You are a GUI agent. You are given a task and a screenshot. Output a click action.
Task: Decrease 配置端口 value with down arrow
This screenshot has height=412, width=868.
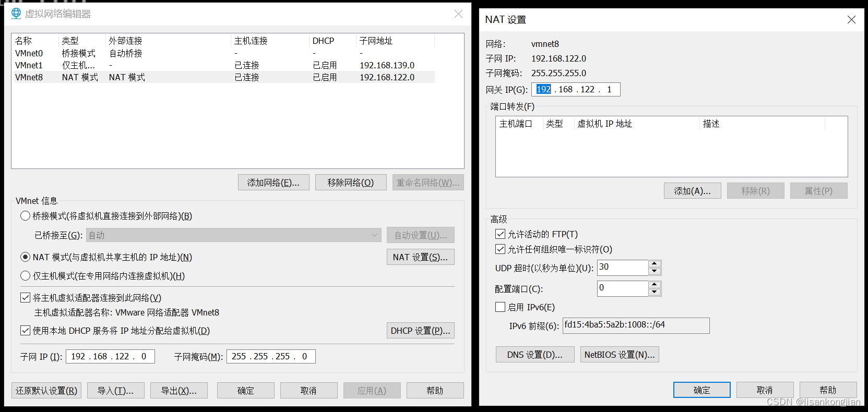tap(655, 292)
